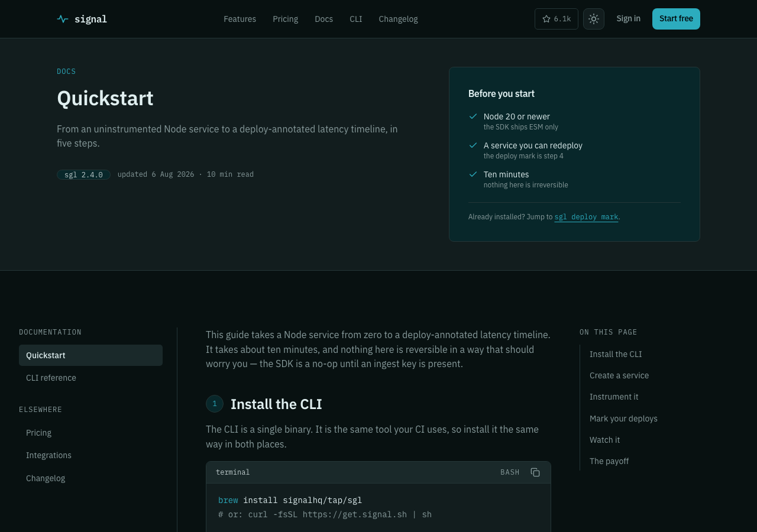The height and width of the screenshot is (532, 757).
Task: Jump to Watch it section
Action: 604,440
